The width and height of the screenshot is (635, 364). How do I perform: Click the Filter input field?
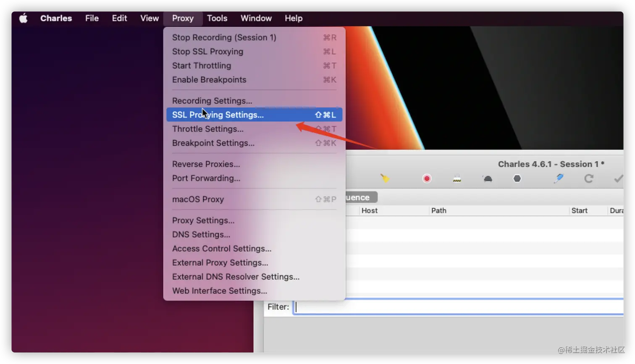458,307
